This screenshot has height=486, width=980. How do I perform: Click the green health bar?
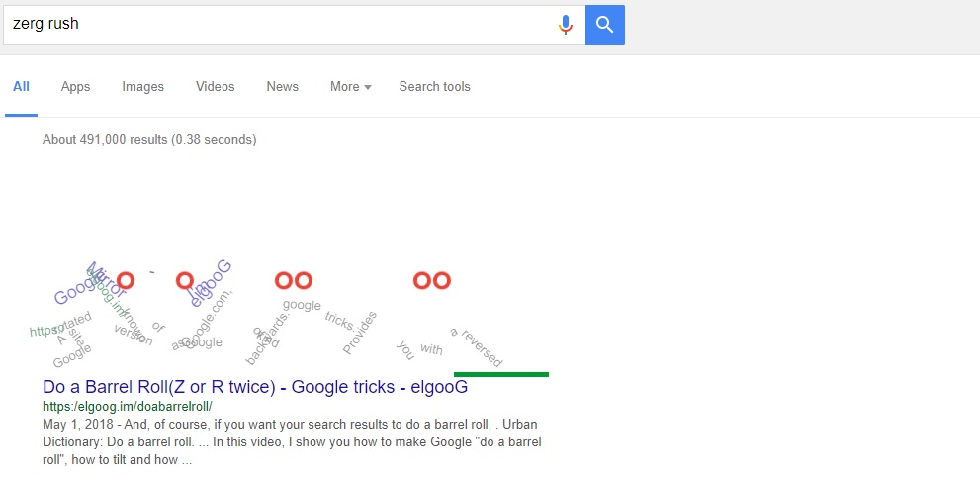(500, 374)
